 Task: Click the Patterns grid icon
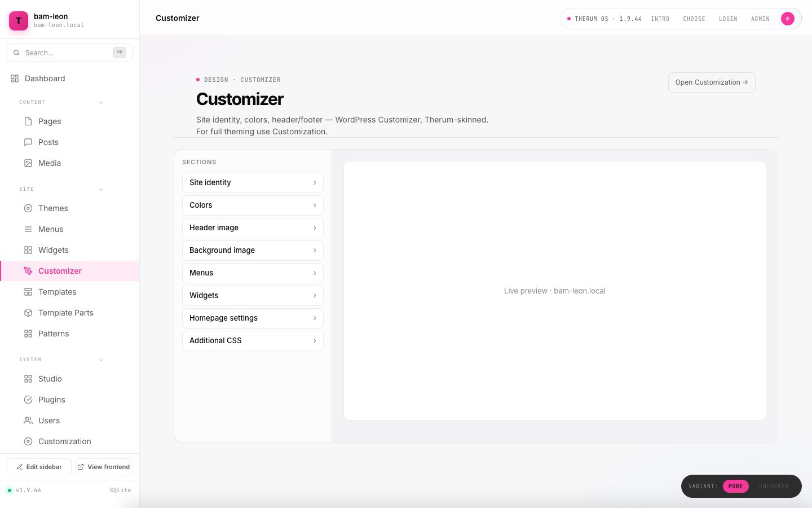pyautogui.click(x=28, y=334)
